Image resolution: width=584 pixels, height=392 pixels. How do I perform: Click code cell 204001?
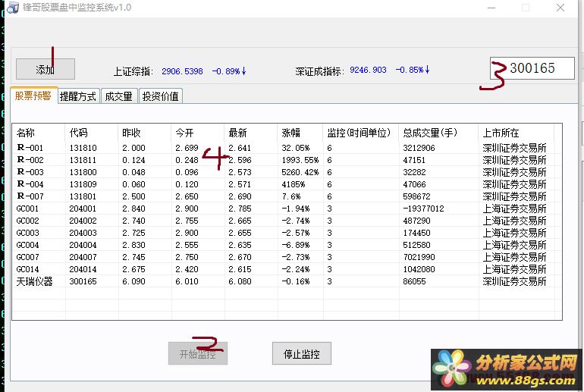pyautogui.click(x=83, y=209)
